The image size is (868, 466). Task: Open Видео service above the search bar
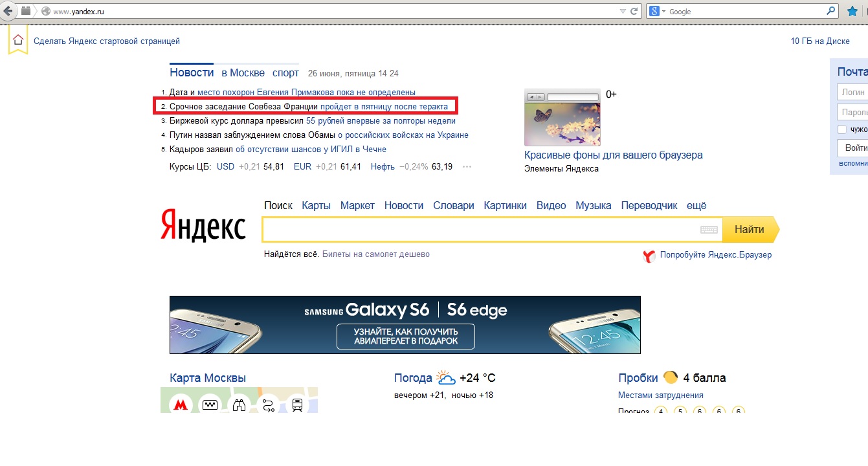tap(551, 205)
